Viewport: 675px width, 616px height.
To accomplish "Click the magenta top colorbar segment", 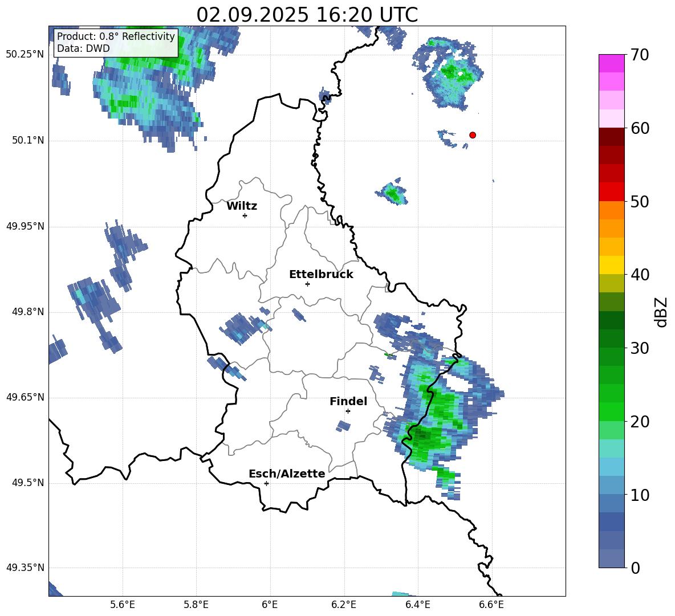I will tap(611, 63).
